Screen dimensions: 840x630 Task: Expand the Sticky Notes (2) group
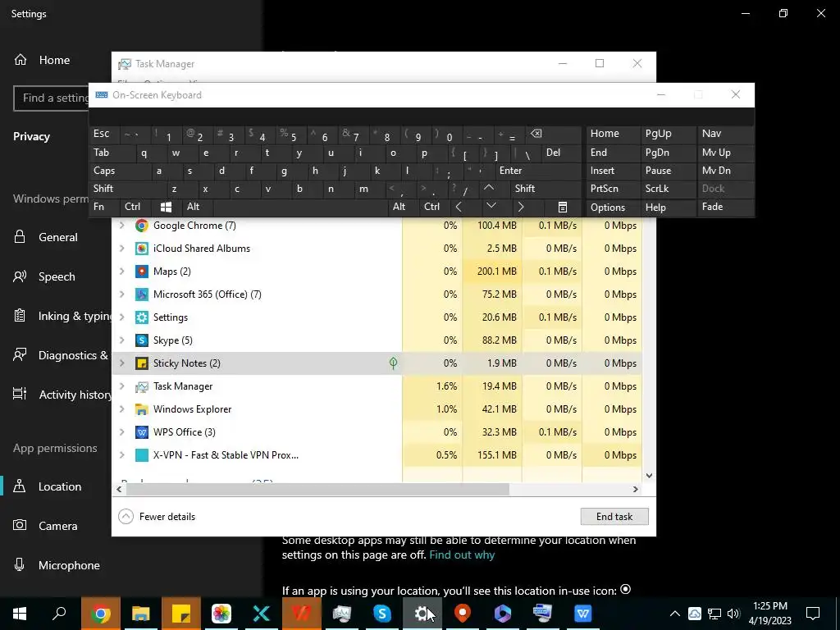pos(122,363)
